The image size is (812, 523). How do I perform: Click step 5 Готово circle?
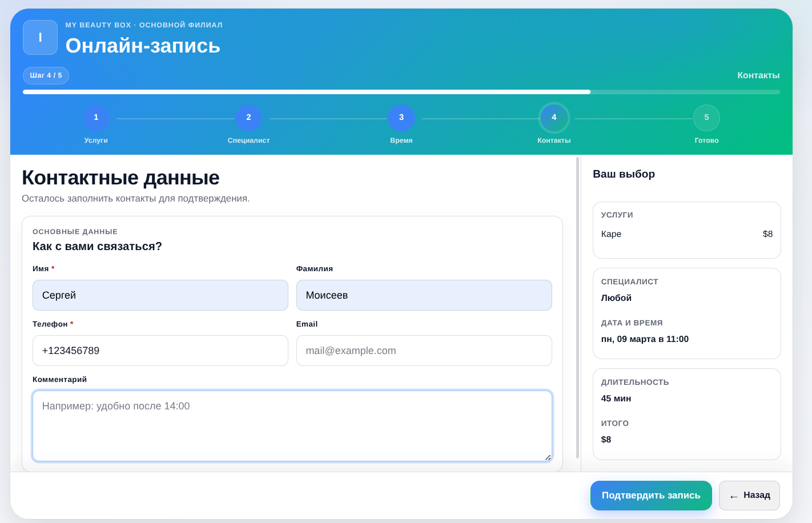point(706,118)
